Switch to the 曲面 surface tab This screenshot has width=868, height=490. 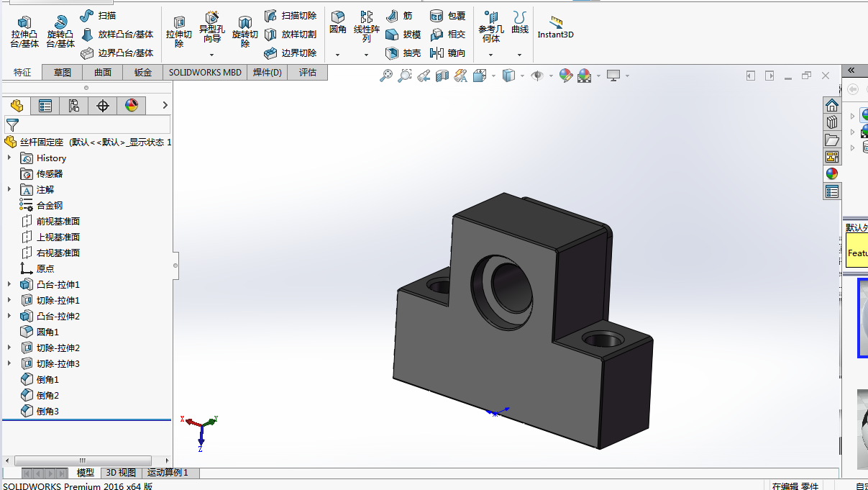click(x=103, y=72)
